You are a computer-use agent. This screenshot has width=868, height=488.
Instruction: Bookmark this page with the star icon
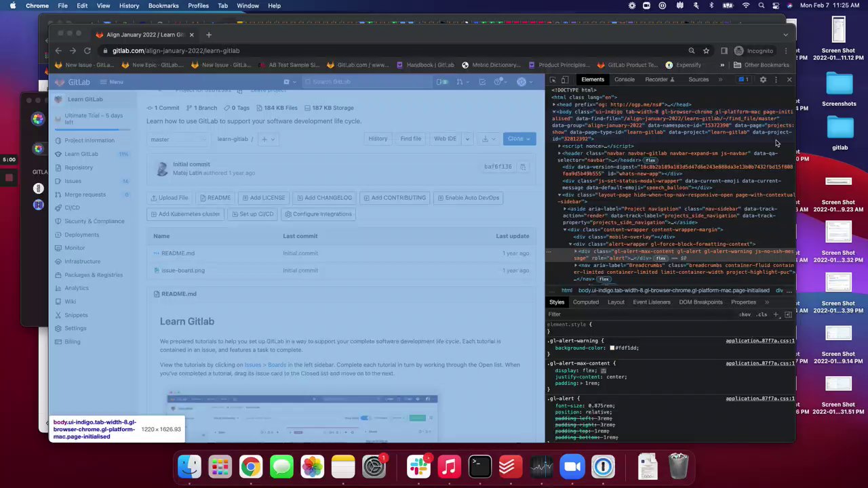pyautogui.click(x=706, y=51)
